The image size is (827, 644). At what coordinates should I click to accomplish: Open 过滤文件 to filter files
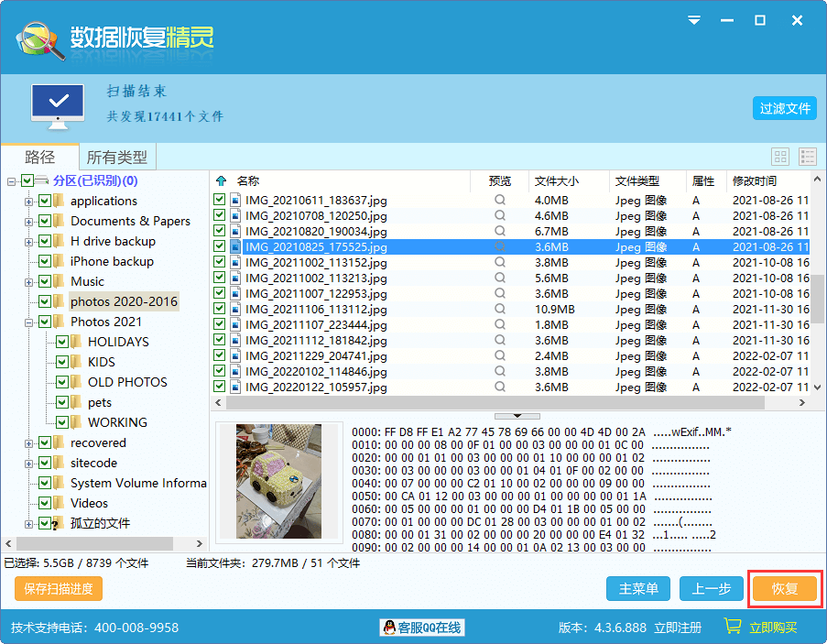[784, 107]
